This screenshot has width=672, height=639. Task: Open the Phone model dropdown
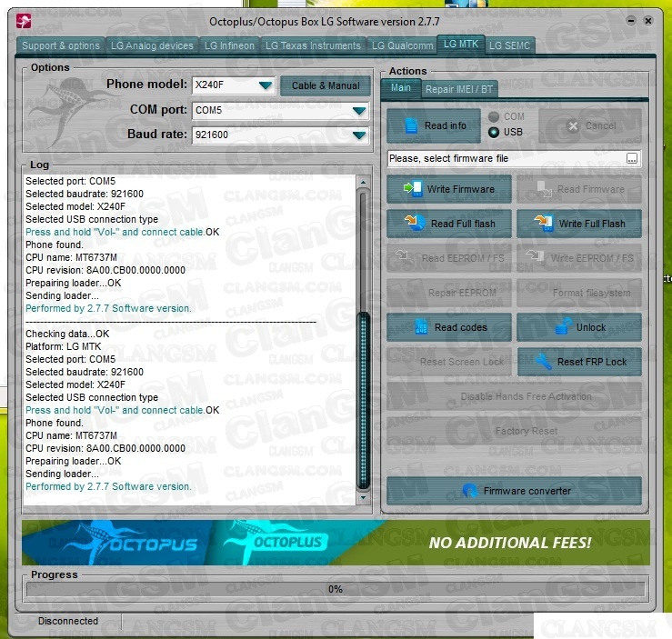266,85
